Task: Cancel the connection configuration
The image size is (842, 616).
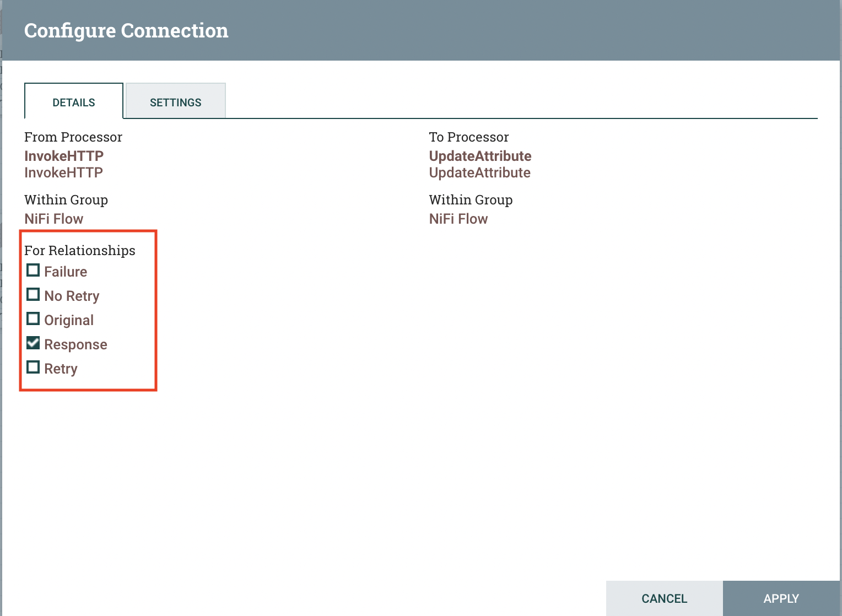Action: pos(664,598)
